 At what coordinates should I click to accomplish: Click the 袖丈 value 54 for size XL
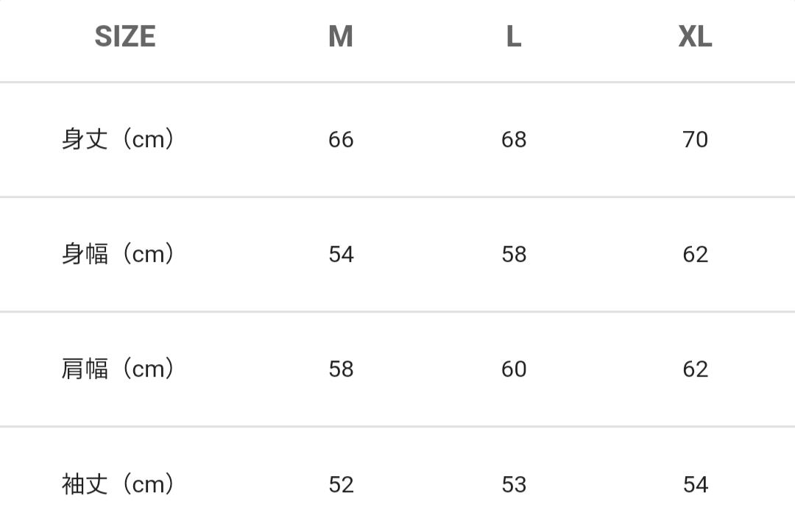(x=695, y=485)
